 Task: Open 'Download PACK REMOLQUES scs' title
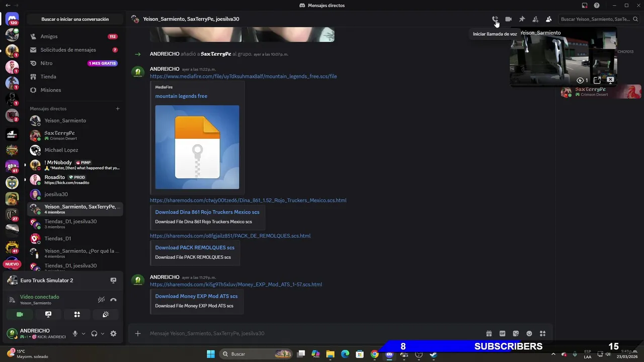coord(195,247)
